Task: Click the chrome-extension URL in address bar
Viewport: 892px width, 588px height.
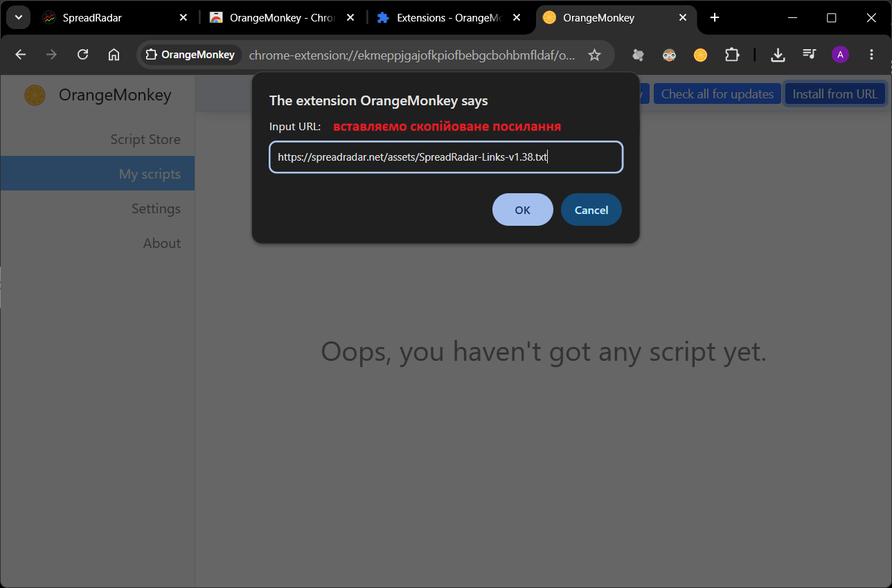Action: pyautogui.click(x=411, y=55)
